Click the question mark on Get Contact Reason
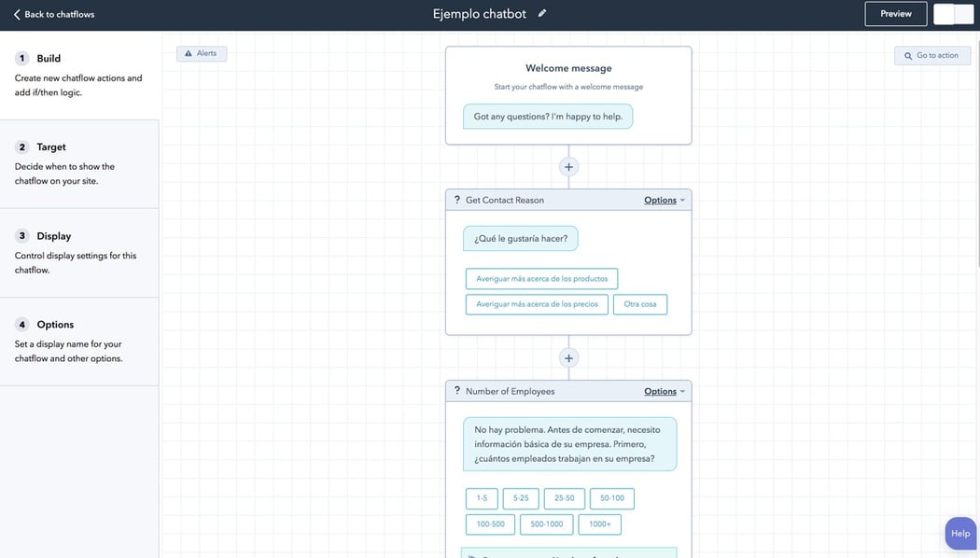 [456, 199]
